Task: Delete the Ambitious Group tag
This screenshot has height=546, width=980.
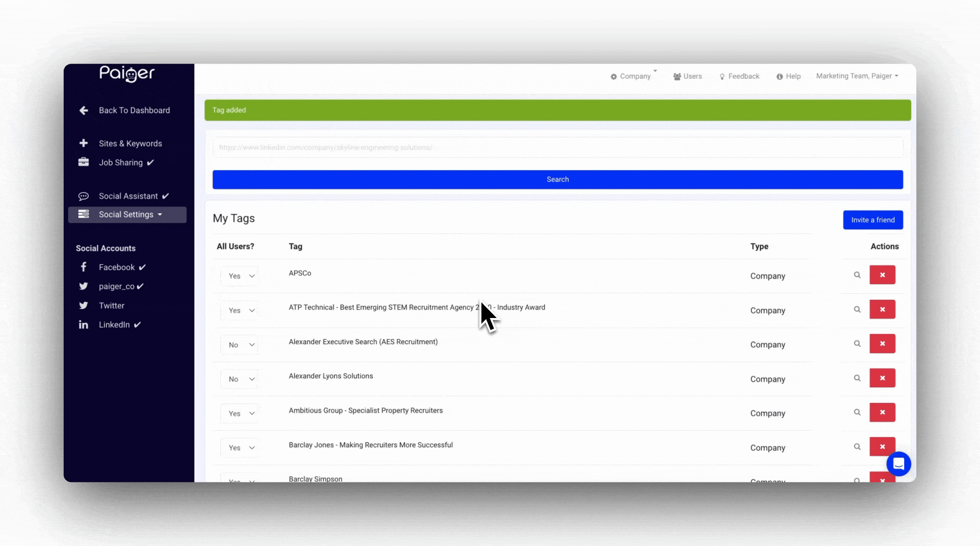Action: pos(883,413)
